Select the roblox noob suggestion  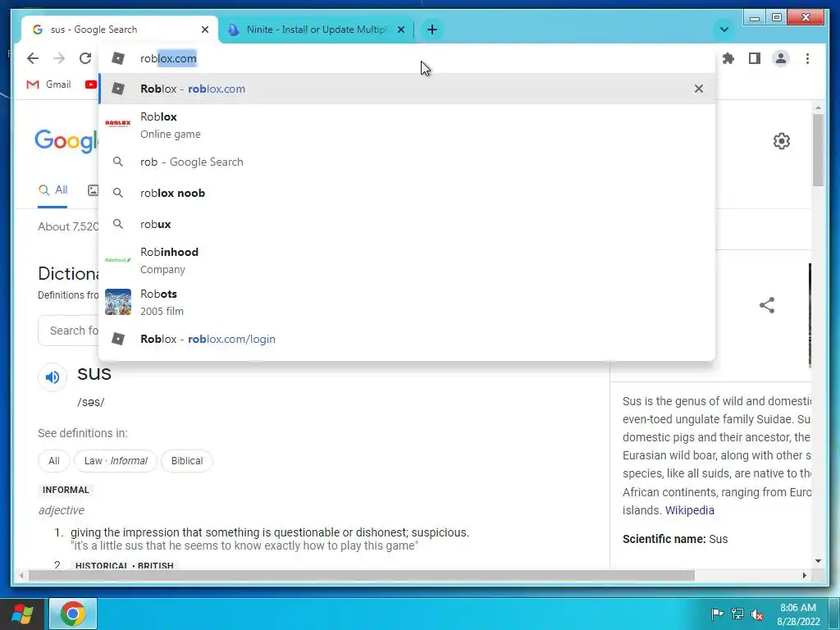click(x=407, y=193)
